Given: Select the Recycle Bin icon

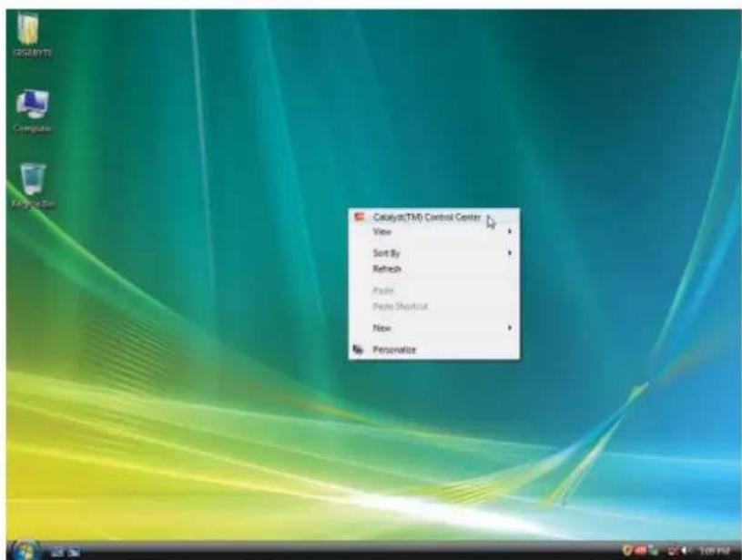Looking at the screenshot, I should (x=33, y=186).
